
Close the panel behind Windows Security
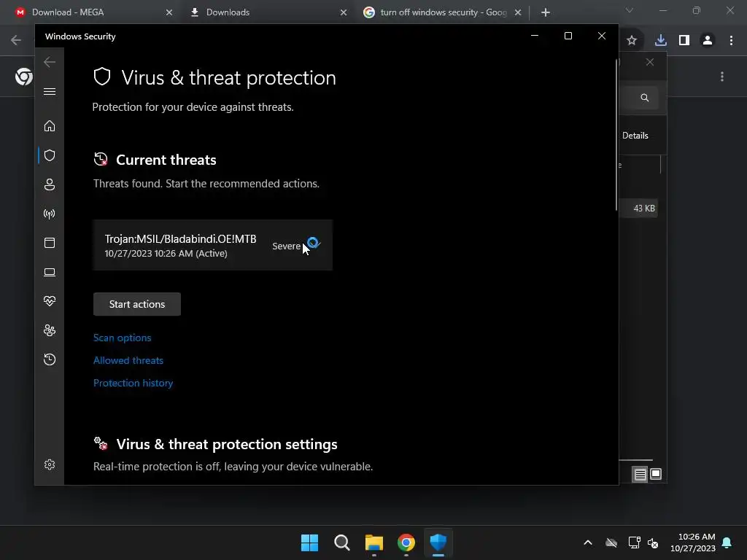coord(650,63)
